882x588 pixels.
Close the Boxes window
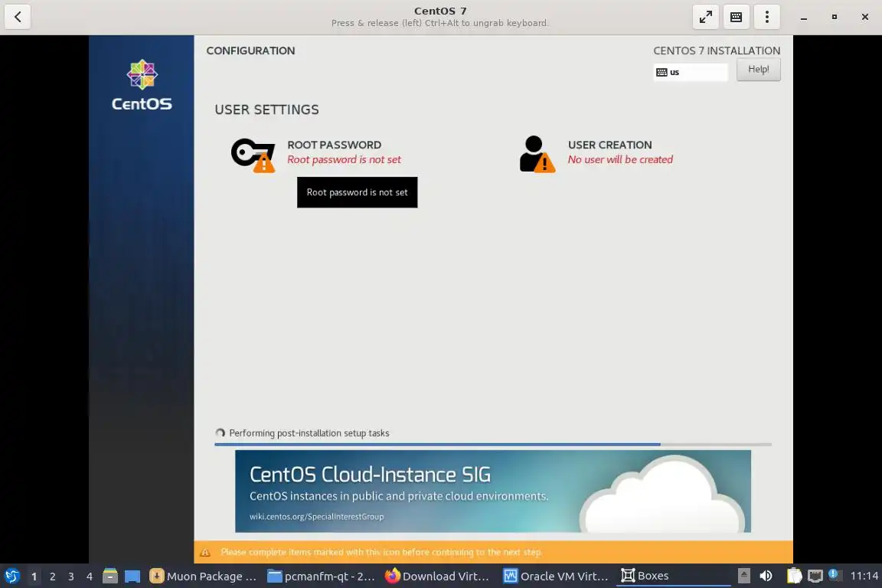point(865,17)
